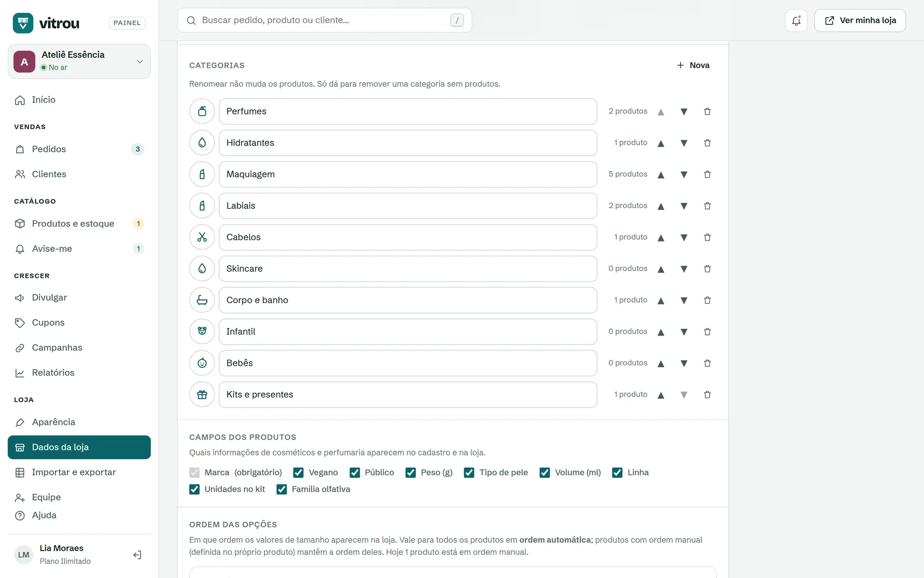Move Cabelos category down
The width and height of the screenshot is (924, 578).
click(684, 237)
